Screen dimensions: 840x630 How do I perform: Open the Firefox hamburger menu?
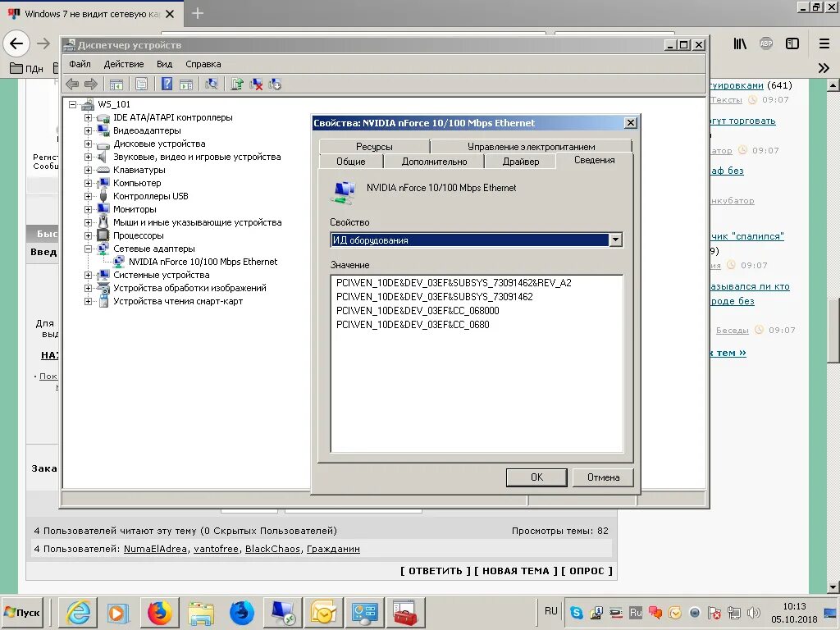coord(824,43)
